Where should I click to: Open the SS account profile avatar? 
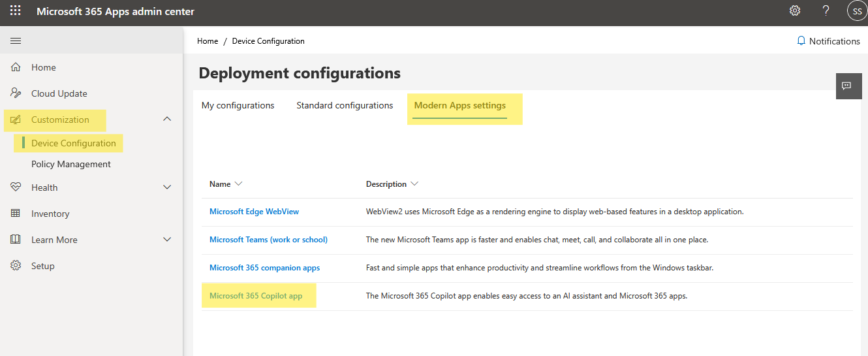click(x=856, y=11)
